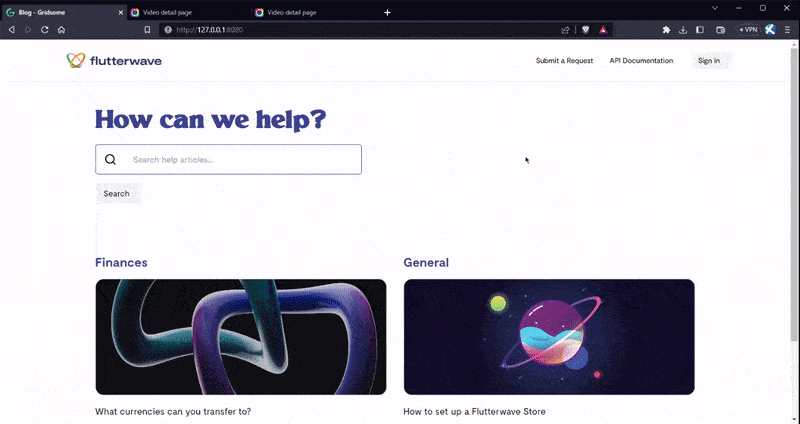Click the blue profile extension icon

click(x=770, y=30)
